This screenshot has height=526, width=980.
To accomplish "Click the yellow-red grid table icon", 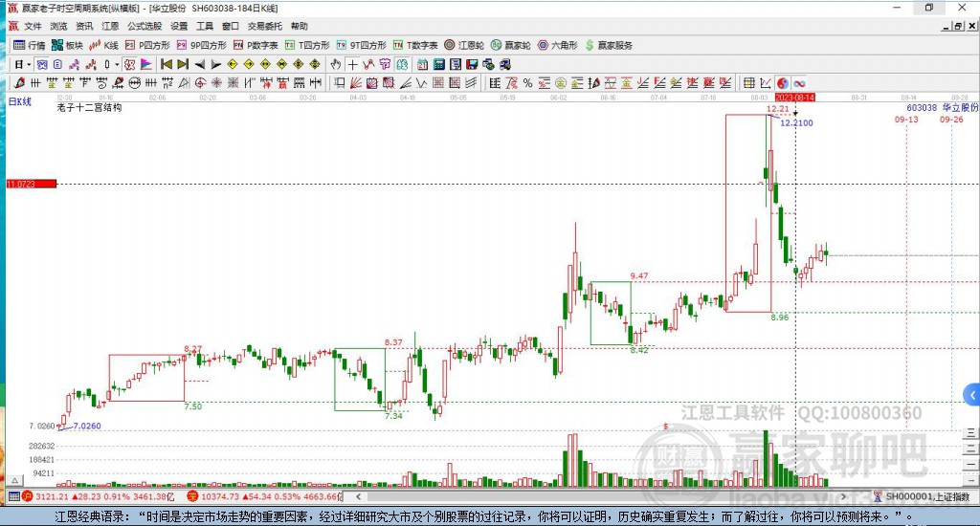I will tap(748, 83).
